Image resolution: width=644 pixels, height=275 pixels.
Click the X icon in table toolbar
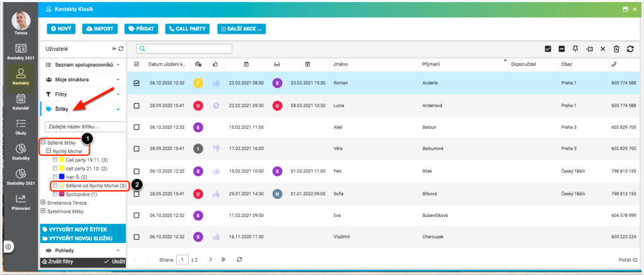click(603, 49)
